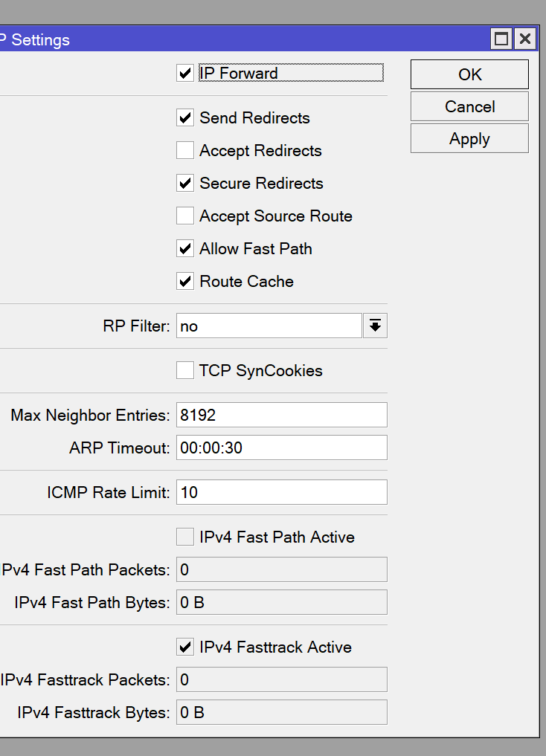Disable the IP Forward checkbox
The image size is (546, 756).
click(x=185, y=73)
